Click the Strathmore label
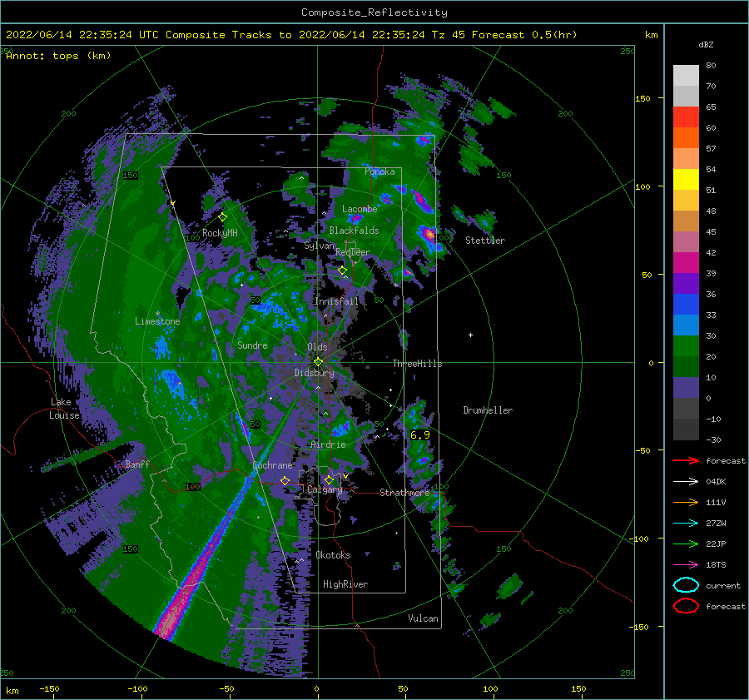This screenshot has height=700, width=749. 404,493
